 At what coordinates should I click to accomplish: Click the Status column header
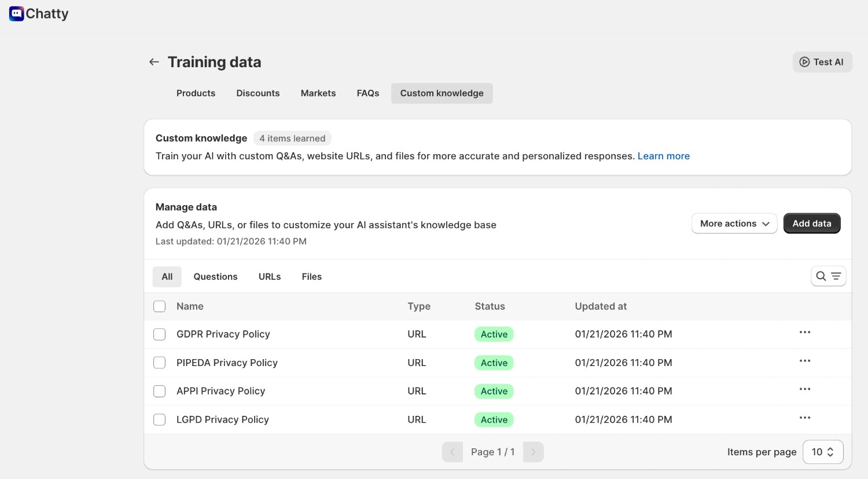point(490,306)
